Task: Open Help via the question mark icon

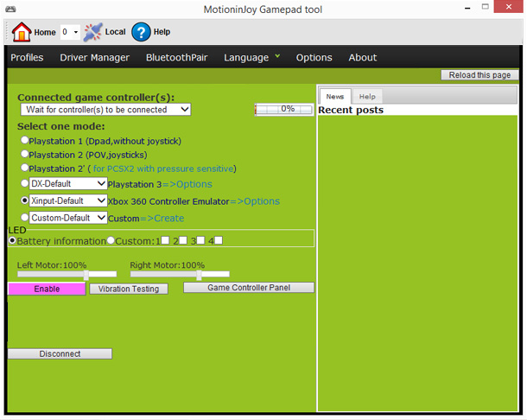Action: (141, 32)
